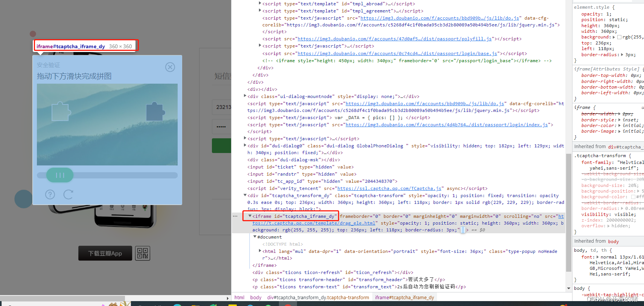Expand the tmpl_abroad script node
Image resolution: width=644 pixels, height=306 pixels.
[x=260, y=3]
